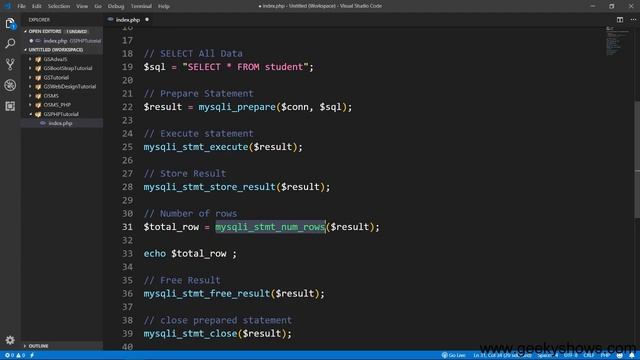
Task: Click the 1 UNSAVED badge
Action: tap(77, 31)
